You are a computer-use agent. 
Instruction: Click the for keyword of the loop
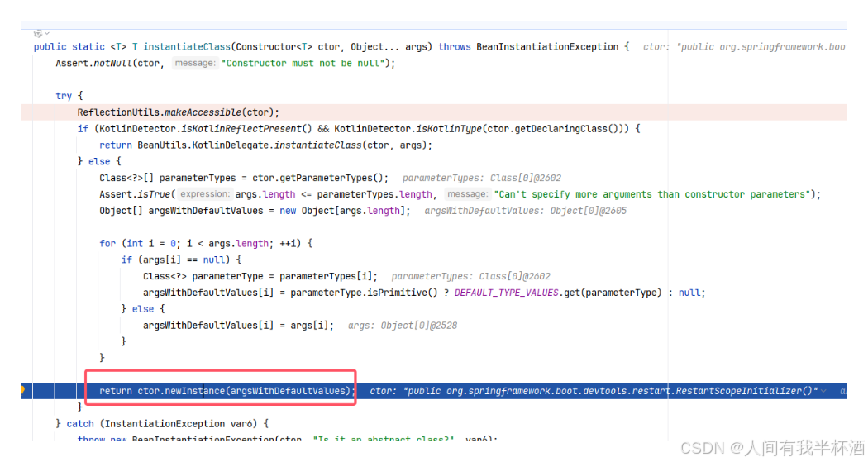[107, 244]
